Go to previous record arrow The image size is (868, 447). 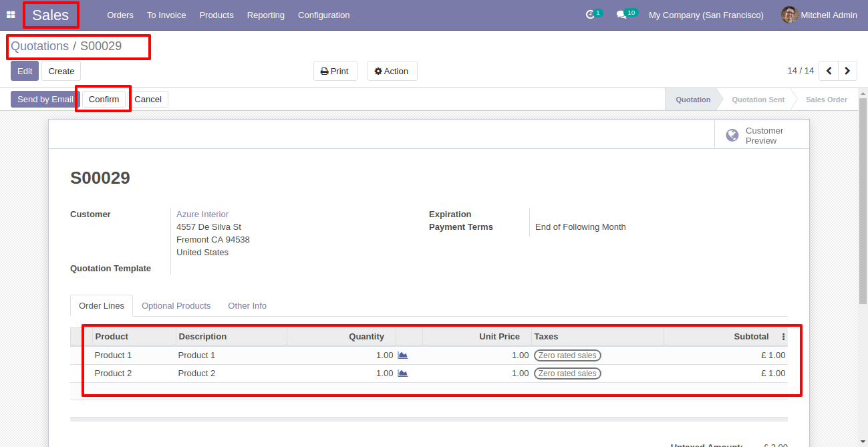coord(829,71)
